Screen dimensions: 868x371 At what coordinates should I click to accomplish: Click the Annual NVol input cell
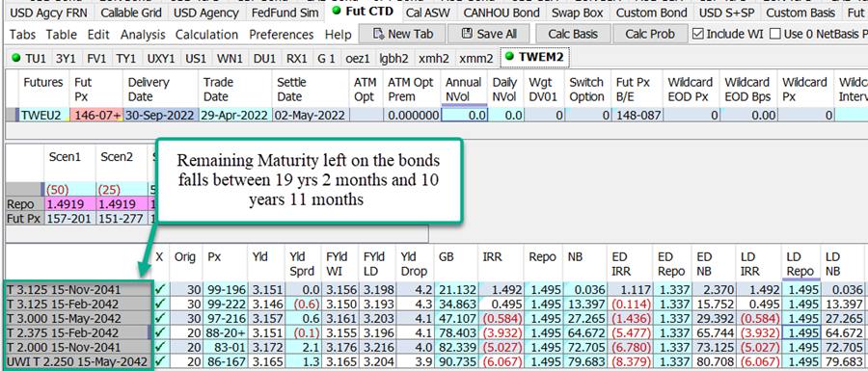click(x=465, y=116)
